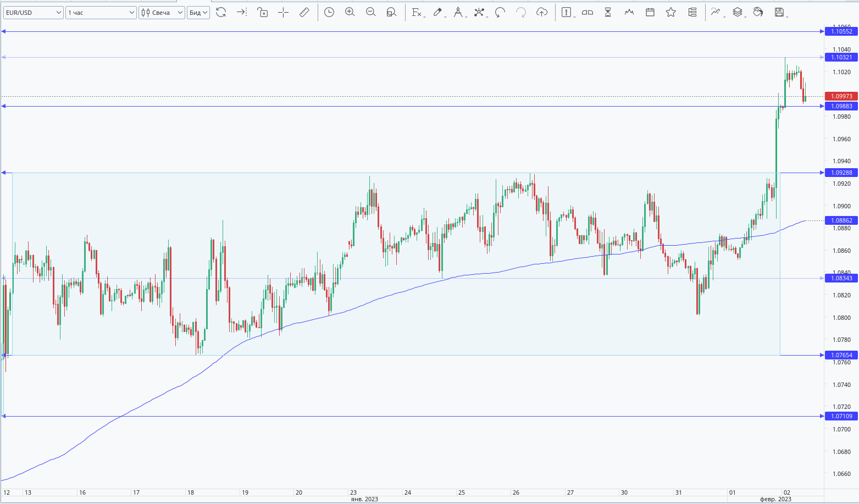Viewport: 859px width, 504px height.
Task: Open the node-network patterns tool menu
Action: [480, 12]
